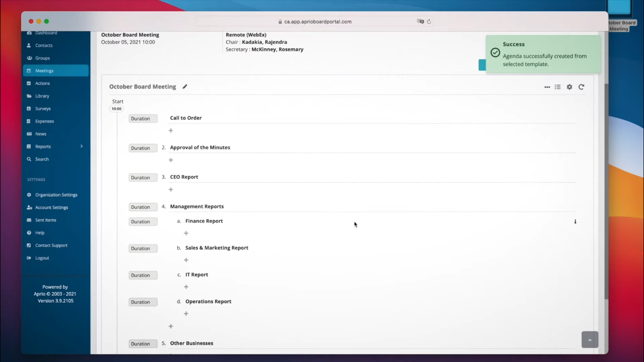Open Expenses from the sidebar
This screenshot has height=362, width=644.
coord(44,121)
